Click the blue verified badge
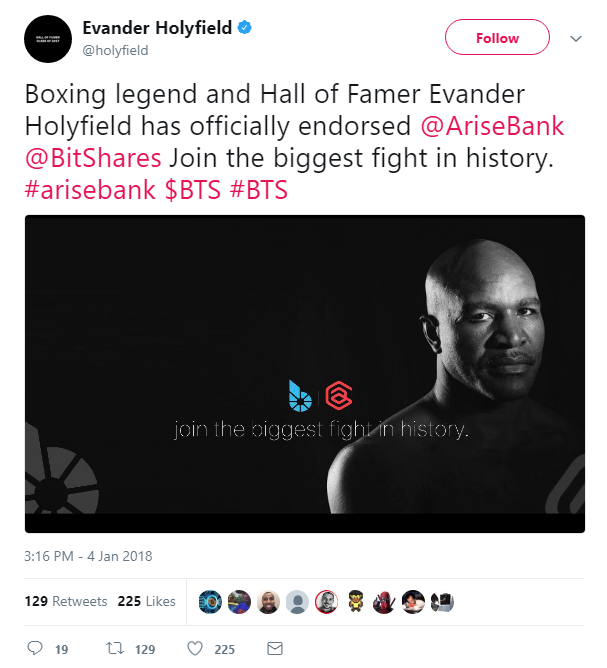This screenshot has height=668, width=607. 244,28
